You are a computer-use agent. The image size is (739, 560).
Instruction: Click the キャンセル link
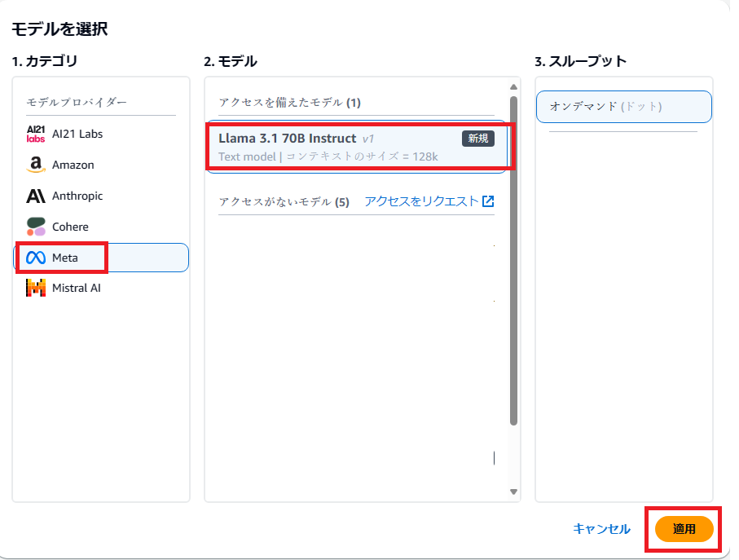coord(601,529)
